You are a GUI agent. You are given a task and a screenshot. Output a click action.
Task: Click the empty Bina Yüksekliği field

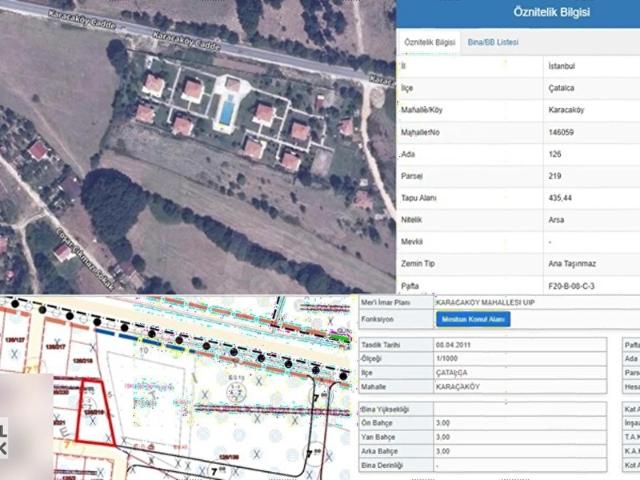click(x=520, y=409)
